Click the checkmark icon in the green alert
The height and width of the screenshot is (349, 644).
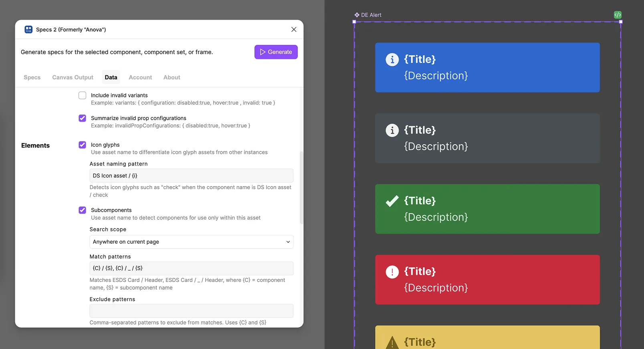(x=392, y=201)
